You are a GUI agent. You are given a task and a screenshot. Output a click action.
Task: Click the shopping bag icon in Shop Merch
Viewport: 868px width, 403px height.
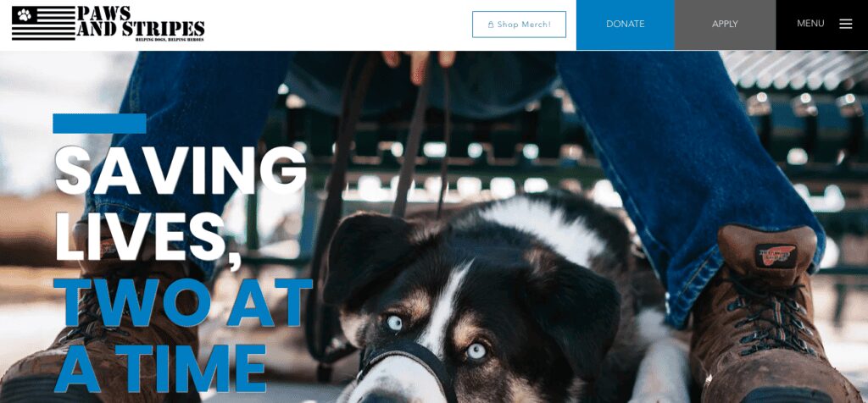coord(491,25)
